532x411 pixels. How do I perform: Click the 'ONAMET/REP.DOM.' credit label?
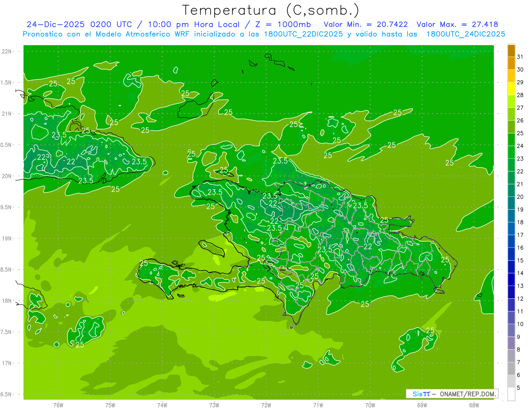pyautogui.click(x=469, y=394)
